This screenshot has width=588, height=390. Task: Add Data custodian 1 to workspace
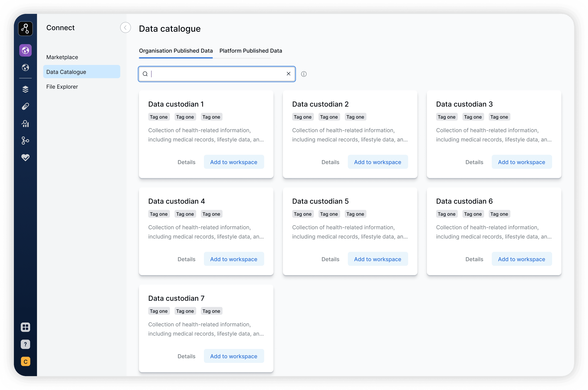coord(234,162)
